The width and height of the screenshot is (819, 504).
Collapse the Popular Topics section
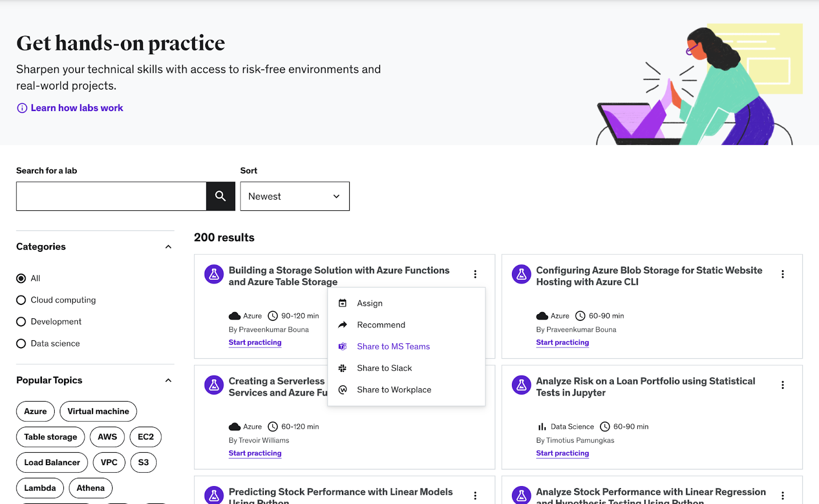[168, 380]
